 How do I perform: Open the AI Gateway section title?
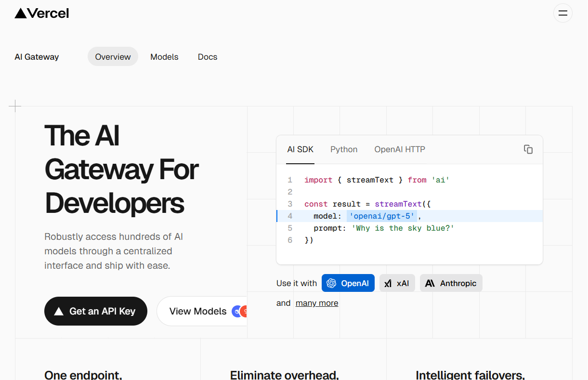37,57
